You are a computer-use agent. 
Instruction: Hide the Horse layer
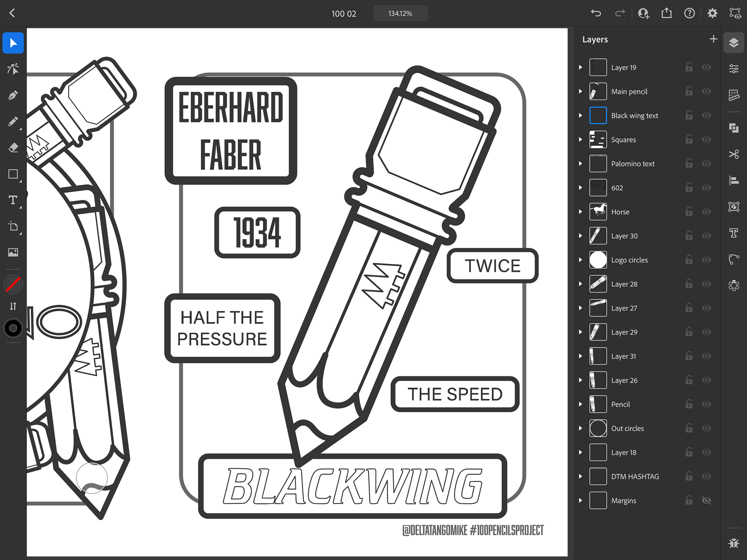coord(707,212)
